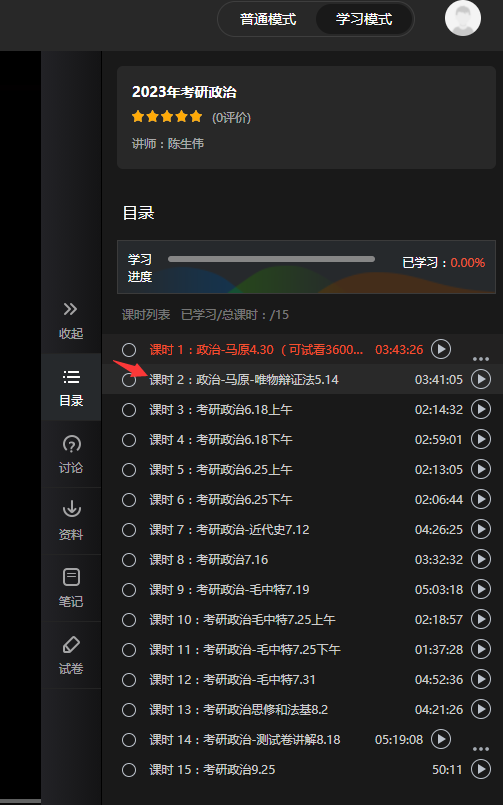The height and width of the screenshot is (805, 503).
Task: Click the five-star course rating
Action: pyautogui.click(x=167, y=117)
